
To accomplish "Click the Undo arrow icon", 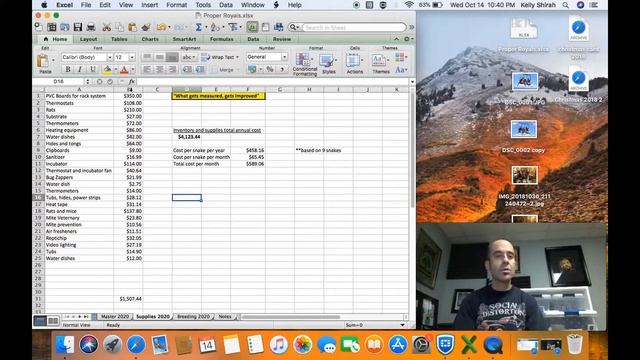I will (161, 27).
